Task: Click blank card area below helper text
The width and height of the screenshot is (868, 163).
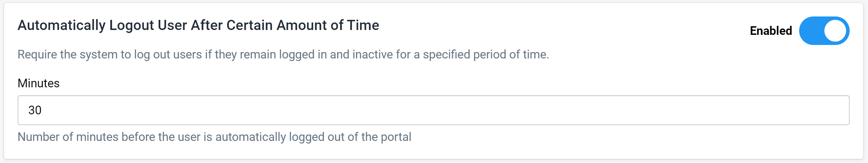Action: click(433, 152)
